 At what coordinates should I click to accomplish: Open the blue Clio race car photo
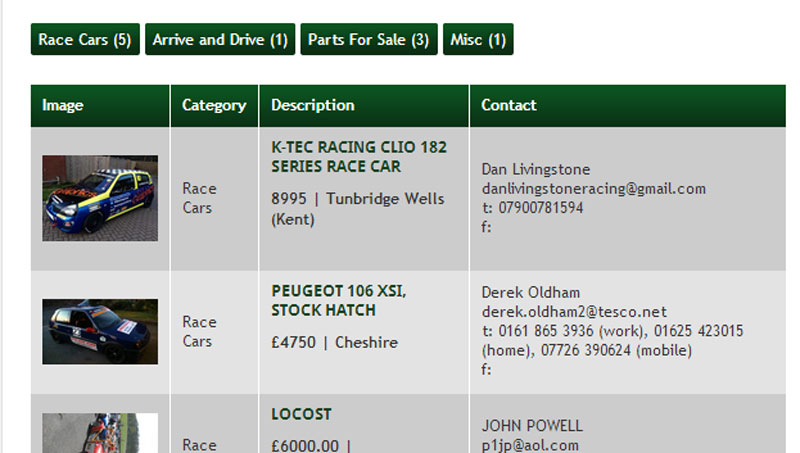[x=100, y=198]
